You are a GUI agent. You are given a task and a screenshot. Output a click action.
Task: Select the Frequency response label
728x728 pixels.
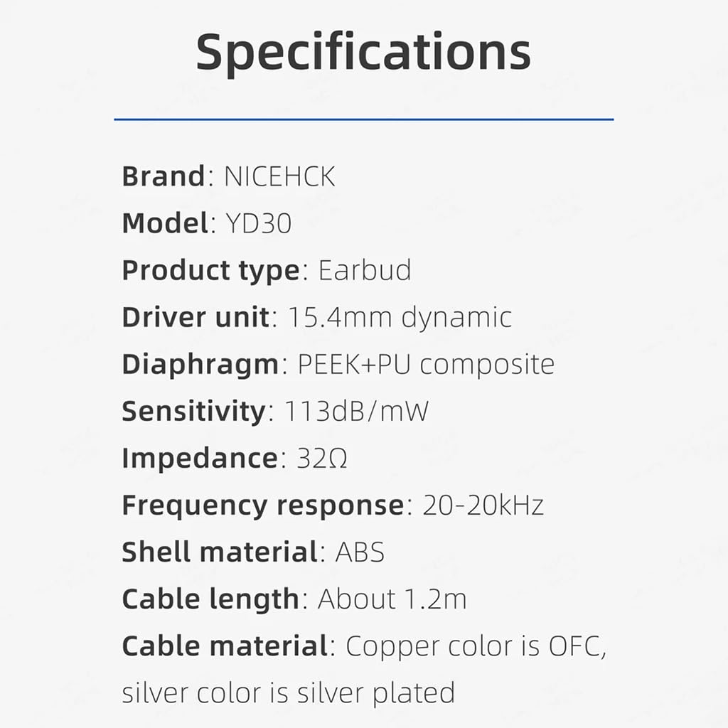[x=263, y=505]
